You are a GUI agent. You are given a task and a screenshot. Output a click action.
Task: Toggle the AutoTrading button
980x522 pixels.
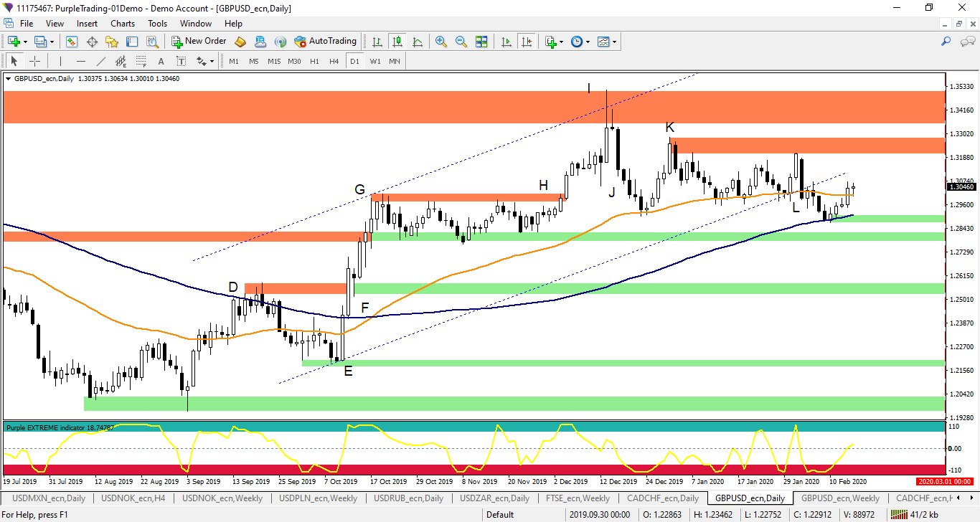point(325,42)
